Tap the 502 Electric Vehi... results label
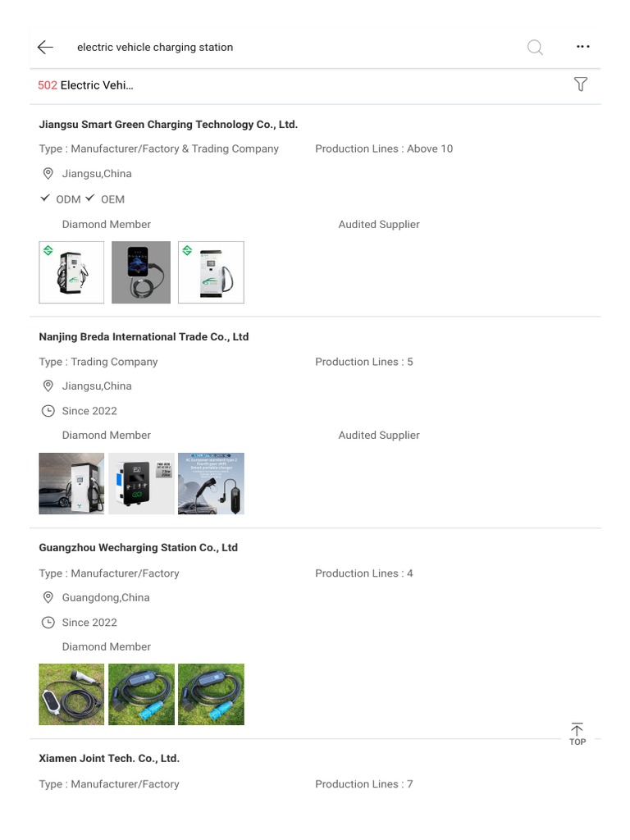 [x=85, y=85]
